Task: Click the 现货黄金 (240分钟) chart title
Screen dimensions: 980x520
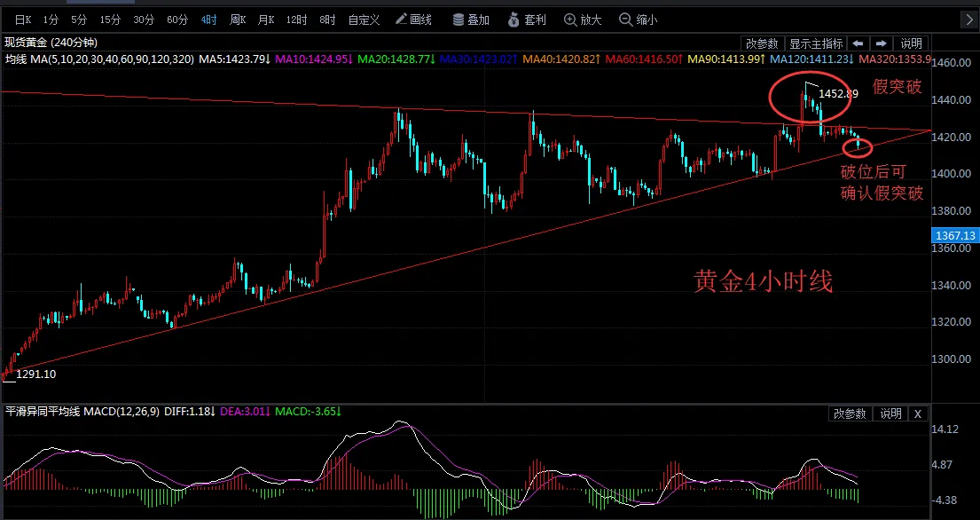Action: [51, 43]
